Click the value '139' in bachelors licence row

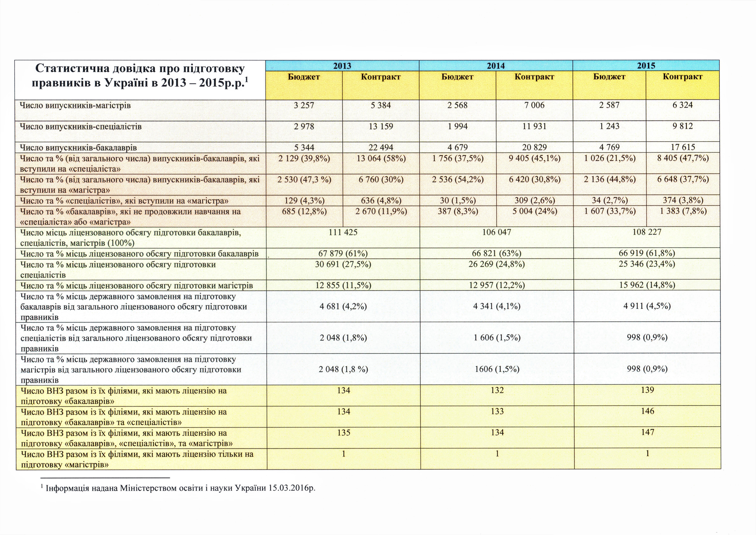click(x=647, y=390)
